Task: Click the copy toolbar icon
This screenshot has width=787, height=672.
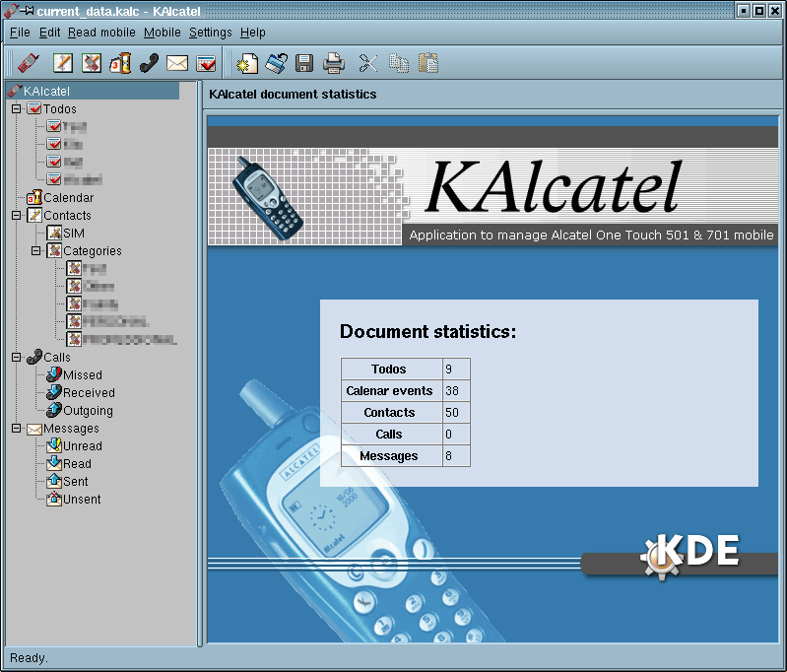Action: [x=399, y=63]
